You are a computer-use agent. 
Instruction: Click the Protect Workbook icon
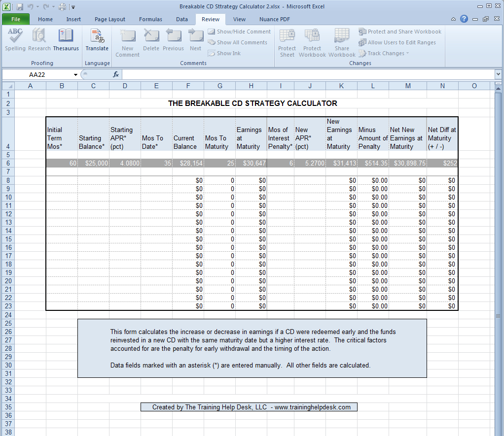pyautogui.click(x=312, y=43)
